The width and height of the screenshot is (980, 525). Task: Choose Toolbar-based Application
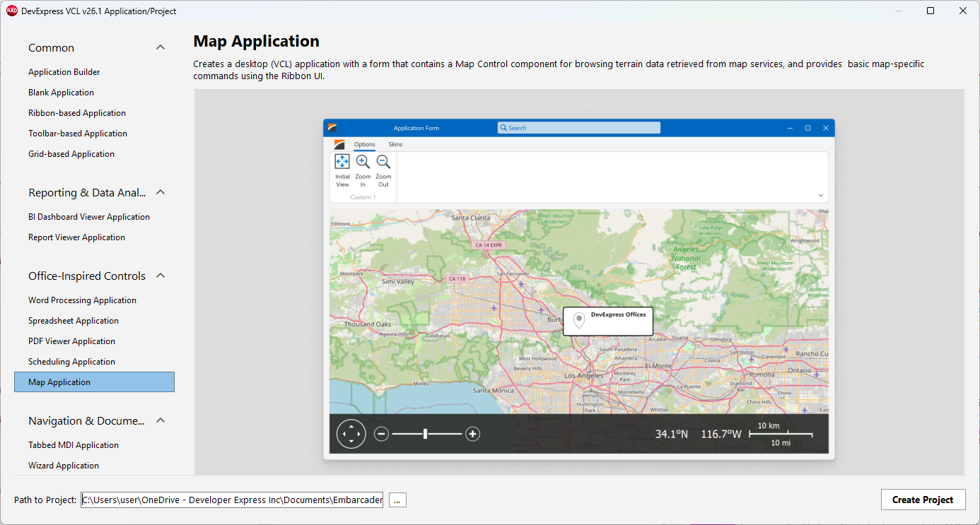(78, 134)
